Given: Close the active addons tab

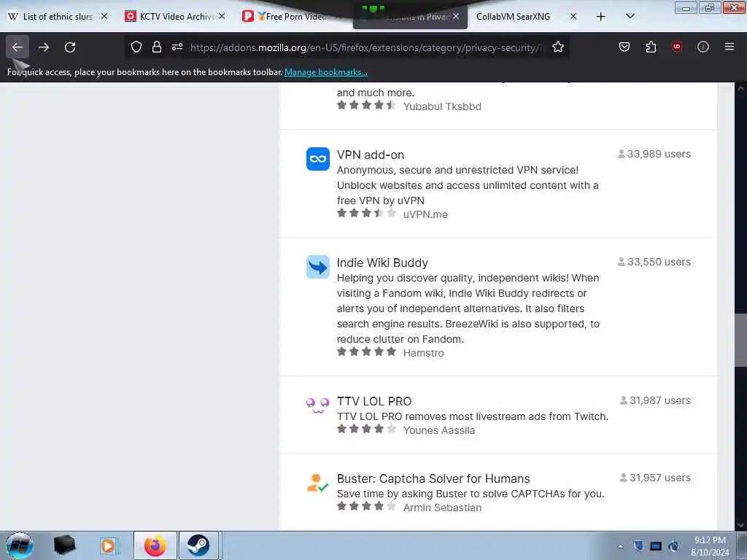Looking at the screenshot, I should point(456,17).
